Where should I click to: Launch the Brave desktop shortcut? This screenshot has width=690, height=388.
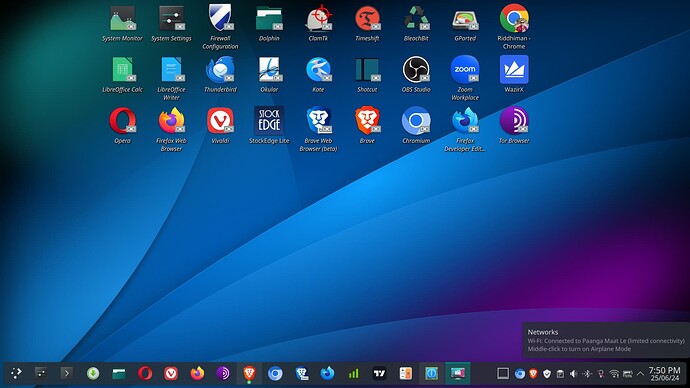(x=367, y=121)
